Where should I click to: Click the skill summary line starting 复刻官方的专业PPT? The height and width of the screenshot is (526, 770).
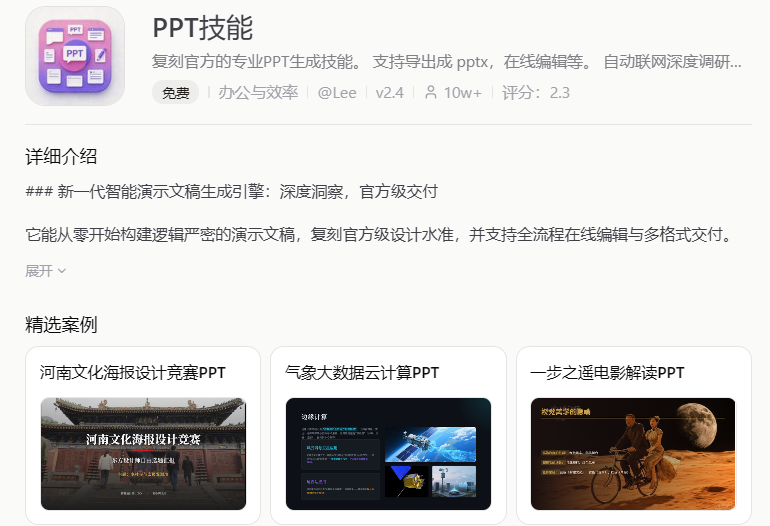pos(446,62)
